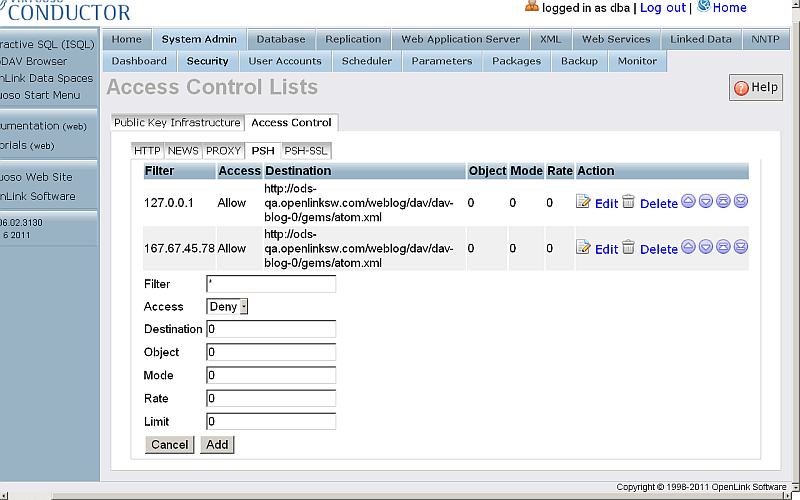The image size is (800, 500).
Task: Switch to the Public Key Infrastructure tab
Action: tap(177, 123)
